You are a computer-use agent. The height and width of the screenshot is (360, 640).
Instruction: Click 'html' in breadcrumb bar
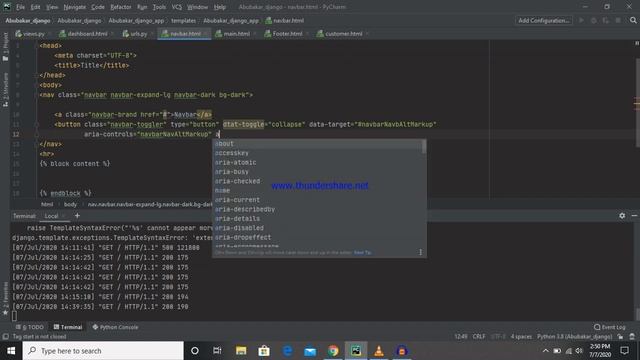click(x=47, y=204)
